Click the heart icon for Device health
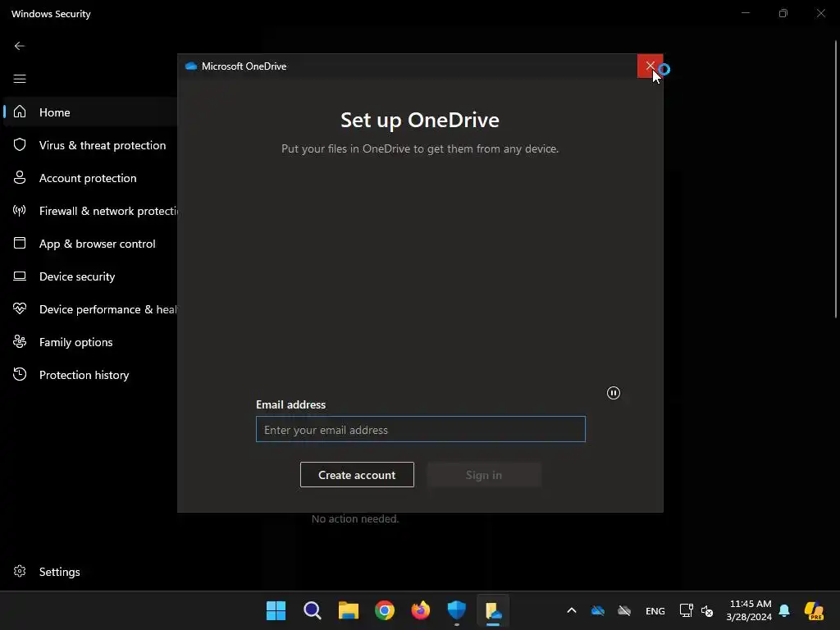The image size is (840, 630). coord(20,308)
